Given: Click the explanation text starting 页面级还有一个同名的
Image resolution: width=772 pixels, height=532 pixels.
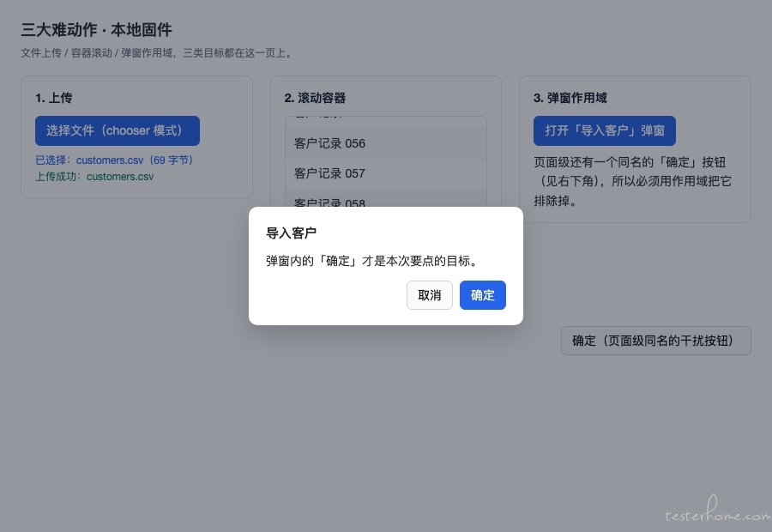Looking at the screenshot, I should click(633, 181).
